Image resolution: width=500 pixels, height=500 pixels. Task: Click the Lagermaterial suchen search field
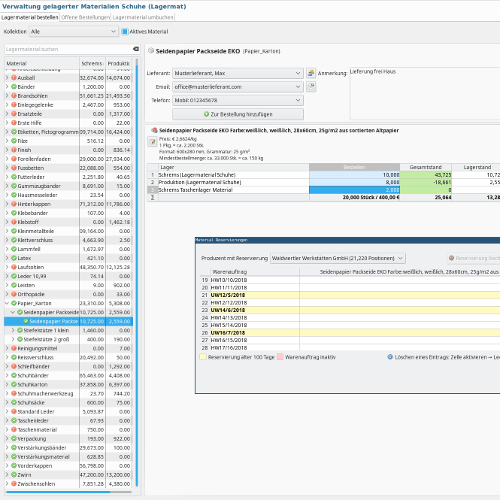pyautogui.click(x=68, y=49)
